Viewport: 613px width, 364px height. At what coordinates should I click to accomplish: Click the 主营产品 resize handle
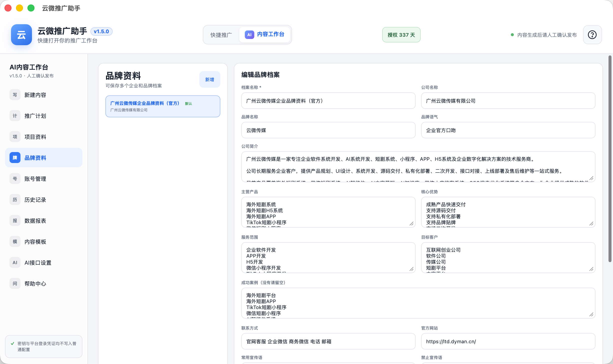411,223
